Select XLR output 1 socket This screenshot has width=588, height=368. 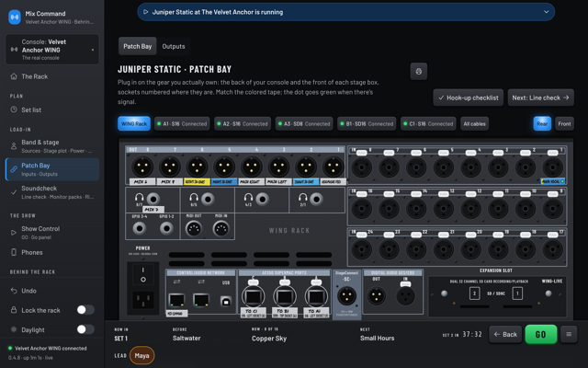click(x=333, y=167)
